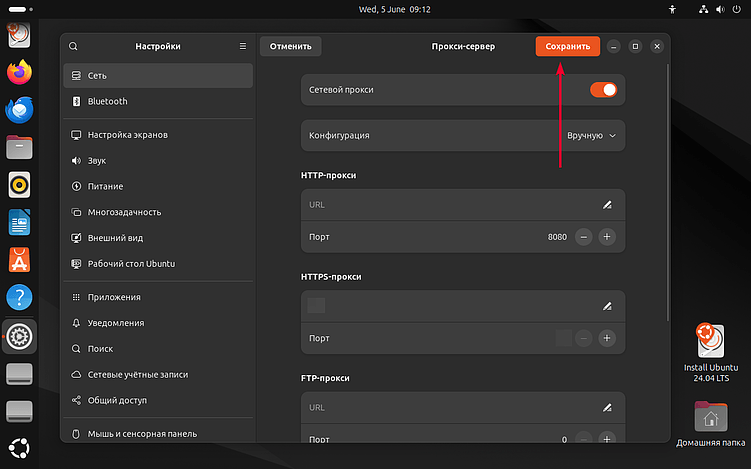Open the Settings hamburger menu
Image resolution: width=751 pixels, height=469 pixels.
click(242, 46)
